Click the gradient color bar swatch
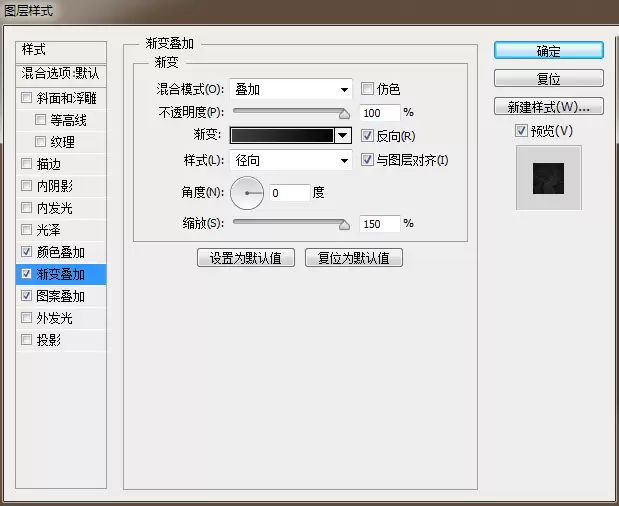 [282, 135]
